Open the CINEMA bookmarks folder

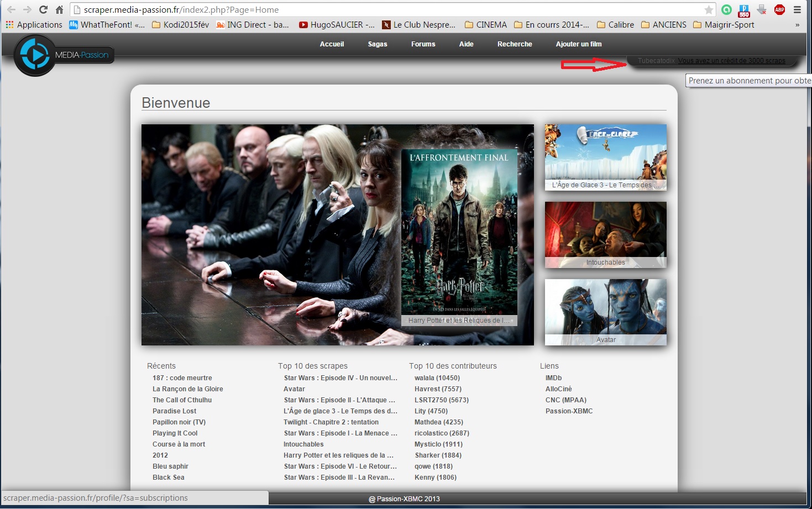point(486,25)
